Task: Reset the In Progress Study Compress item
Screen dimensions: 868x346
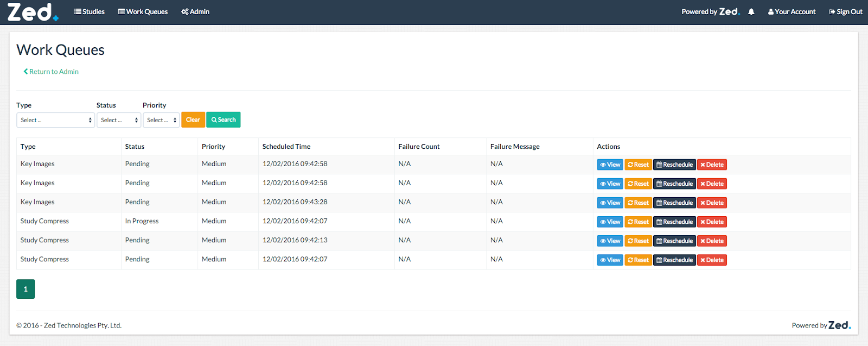Action: coord(638,222)
